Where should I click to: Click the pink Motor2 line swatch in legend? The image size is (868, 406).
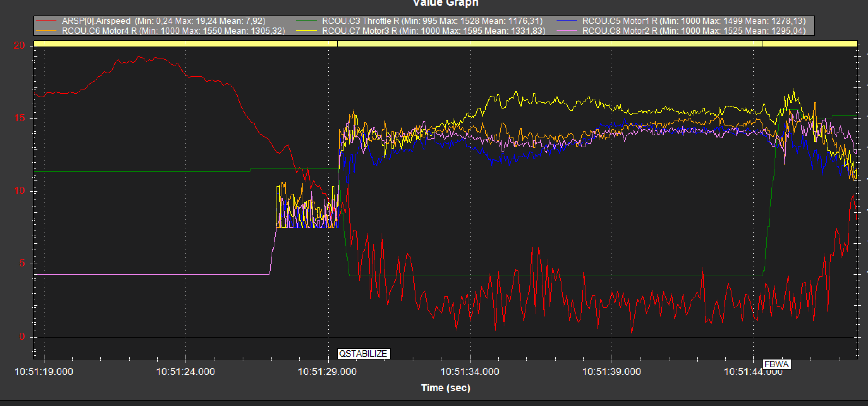567,31
